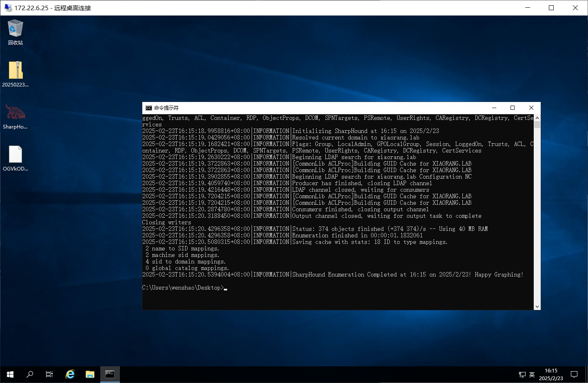Open the notification action center
The height and width of the screenshot is (383, 588).
point(574,374)
